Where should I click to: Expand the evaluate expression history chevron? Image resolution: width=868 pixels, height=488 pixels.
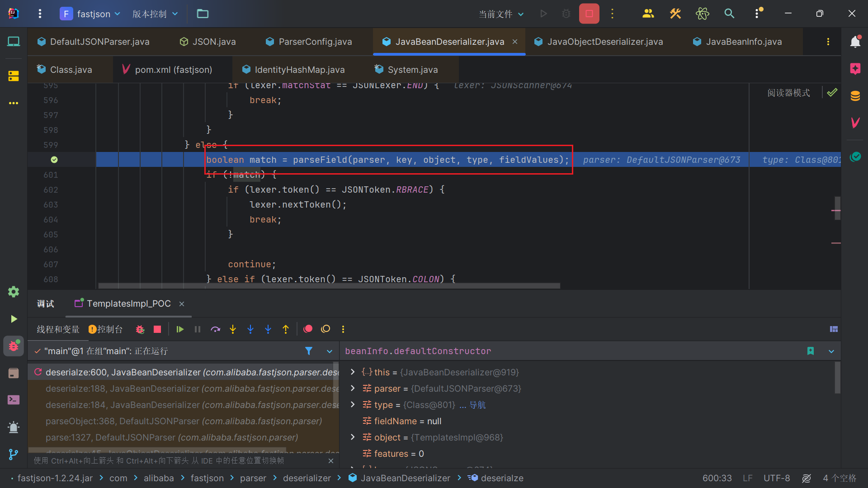831,351
